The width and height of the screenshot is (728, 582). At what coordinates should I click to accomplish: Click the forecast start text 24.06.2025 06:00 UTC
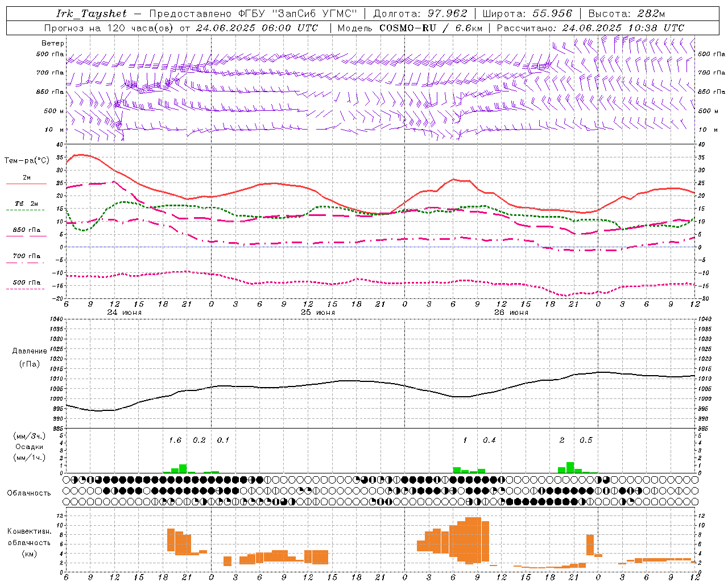pos(257,27)
